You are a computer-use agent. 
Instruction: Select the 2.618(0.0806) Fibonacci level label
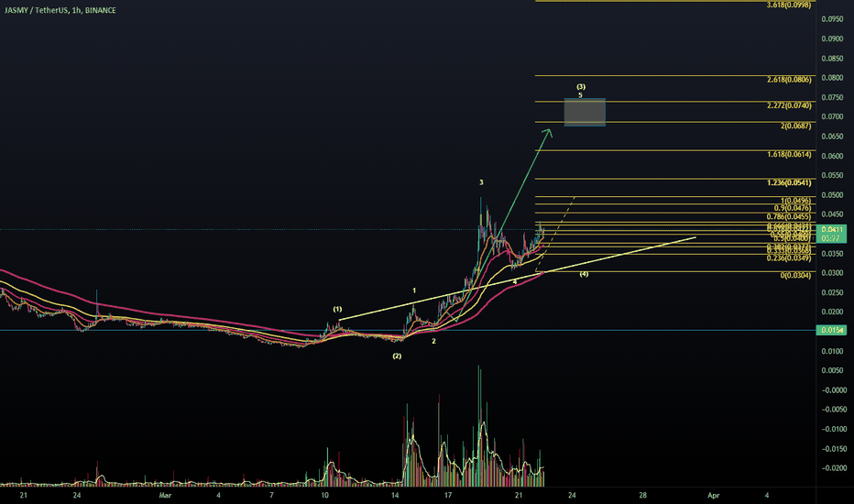789,80
